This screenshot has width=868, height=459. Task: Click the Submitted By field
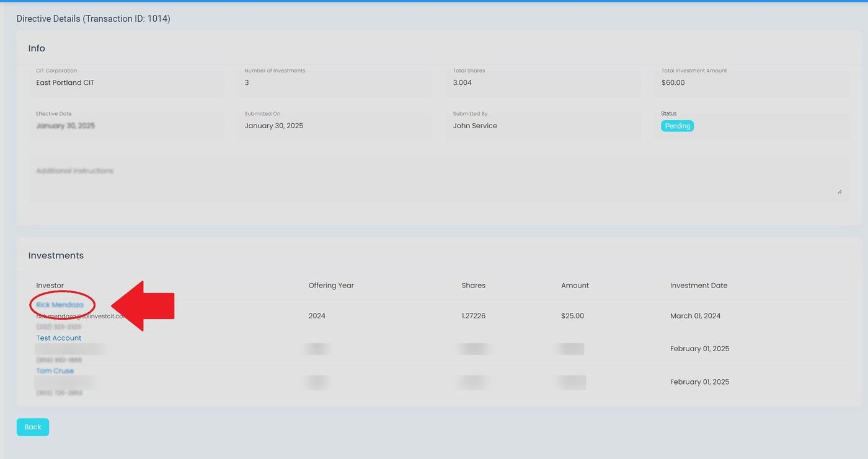pyautogui.click(x=543, y=126)
